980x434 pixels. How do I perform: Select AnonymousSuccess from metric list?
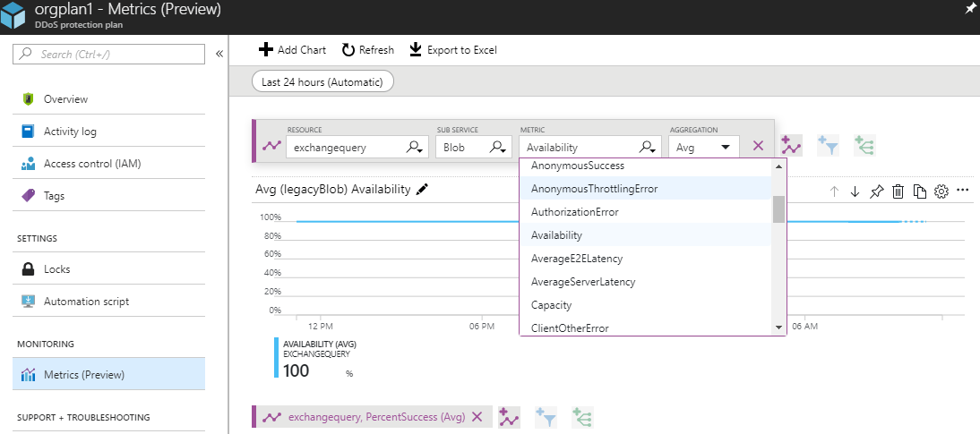pos(646,166)
